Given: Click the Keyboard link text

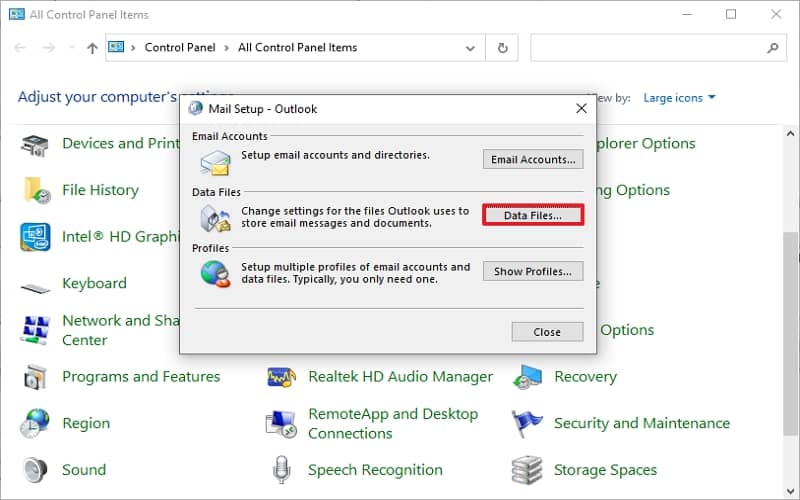Looking at the screenshot, I should pyautogui.click(x=94, y=283).
